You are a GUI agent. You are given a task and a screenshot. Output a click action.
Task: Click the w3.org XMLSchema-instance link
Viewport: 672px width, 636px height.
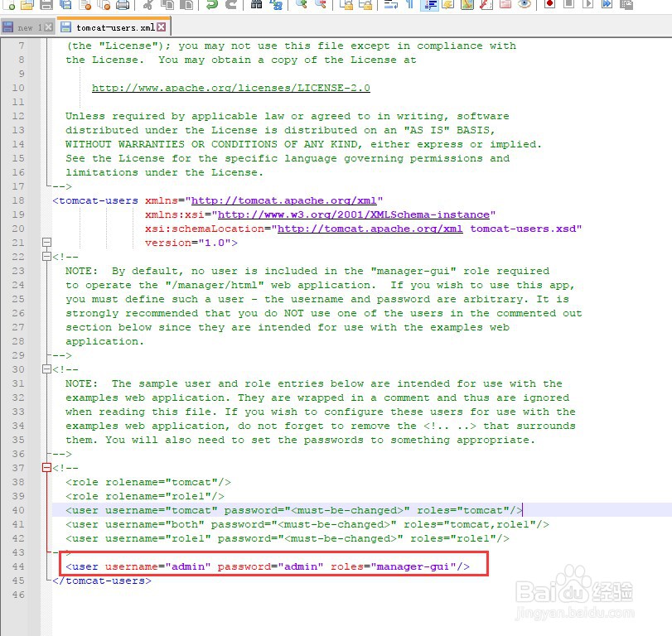pyautogui.click(x=354, y=214)
